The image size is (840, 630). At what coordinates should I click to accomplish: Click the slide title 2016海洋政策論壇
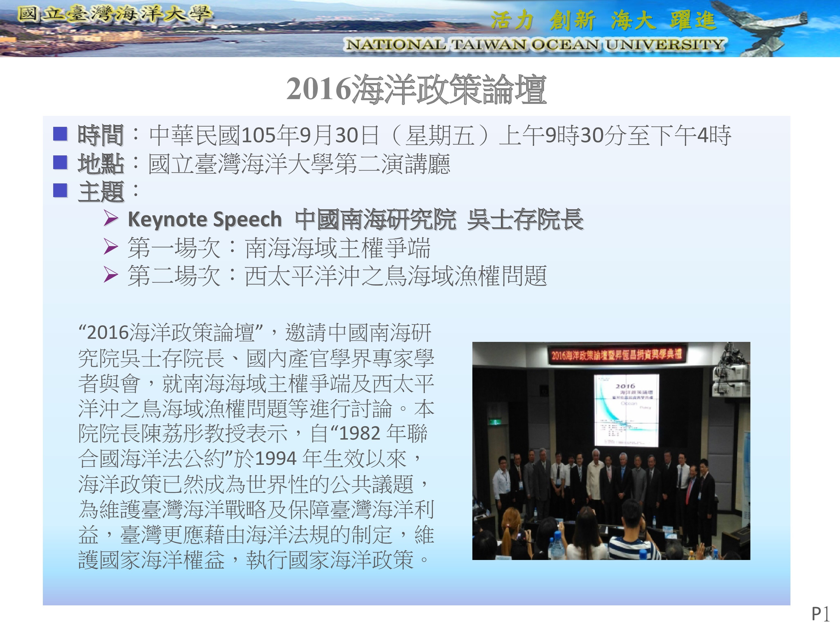pyautogui.click(x=416, y=89)
